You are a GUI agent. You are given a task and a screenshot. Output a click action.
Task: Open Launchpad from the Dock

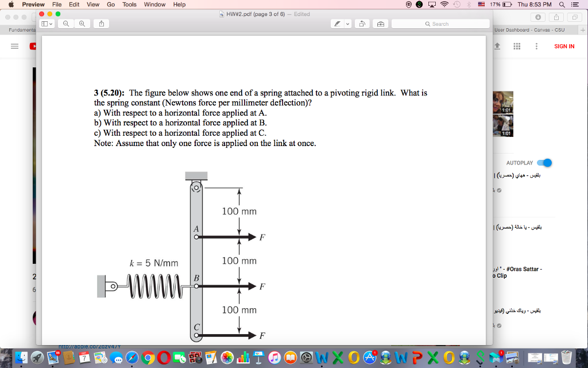point(37,358)
